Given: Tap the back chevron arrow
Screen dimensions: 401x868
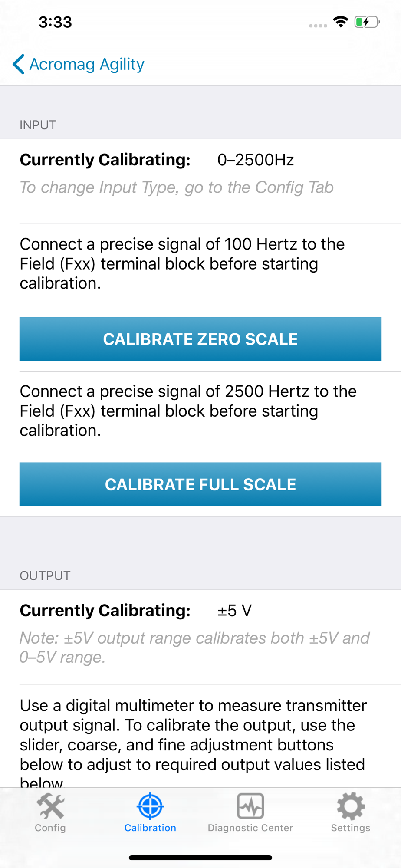Looking at the screenshot, I should click(19, 64).
